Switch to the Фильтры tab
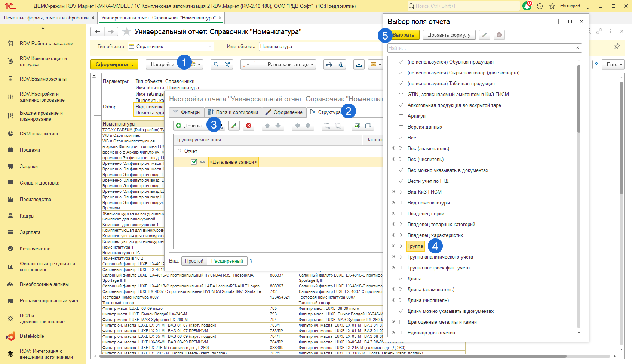This screenshot has width=632, height=364. pos(187,112)
